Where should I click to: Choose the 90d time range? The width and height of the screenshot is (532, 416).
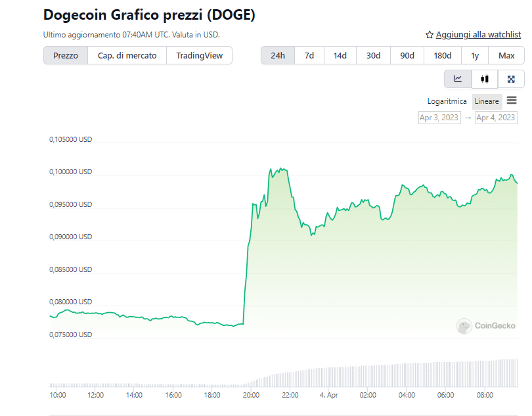tap(407, 55)
